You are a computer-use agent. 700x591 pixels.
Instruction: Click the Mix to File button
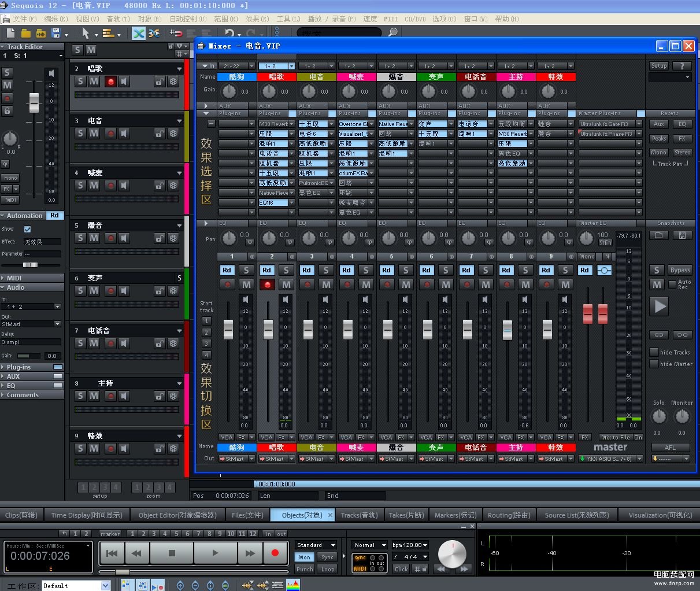[x=615, y=437]
